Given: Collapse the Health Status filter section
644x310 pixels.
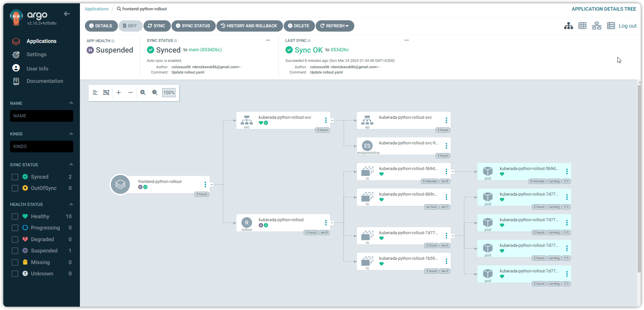Looking at the screenshot, I should point(71,204).
